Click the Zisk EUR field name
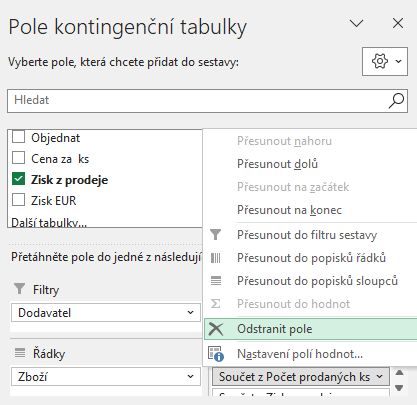Screen dimensions: 417x405 (x=54, y=201)
